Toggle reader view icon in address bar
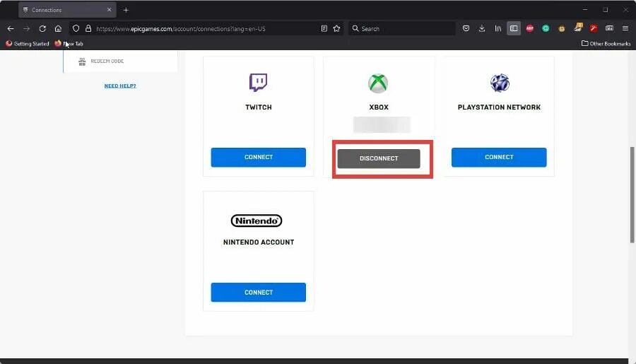The height and width of the screenshot is (364, 636). click(324, 28)
